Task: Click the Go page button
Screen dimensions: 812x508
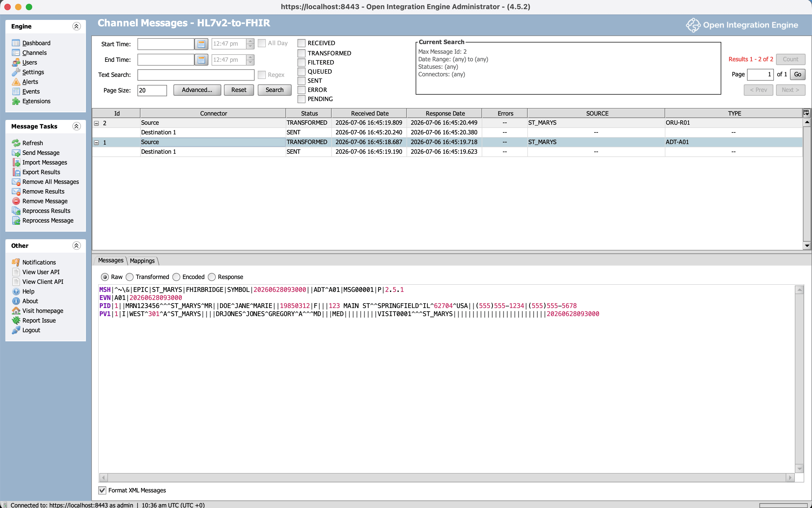Action: point(798,74)
